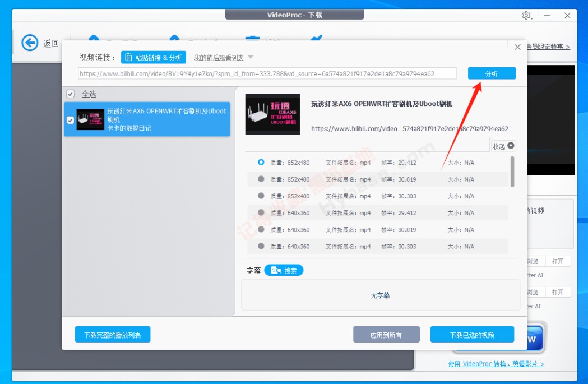
Task: Minimize the VideoProc window
Action: 547,15
